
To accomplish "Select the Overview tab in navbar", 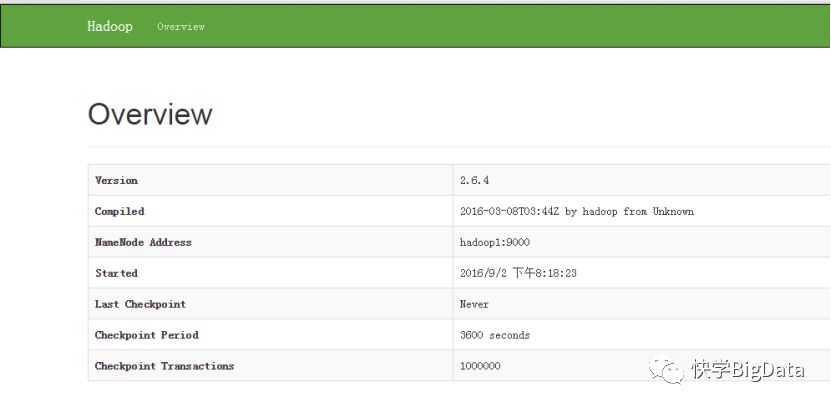I will pos(181,26).
